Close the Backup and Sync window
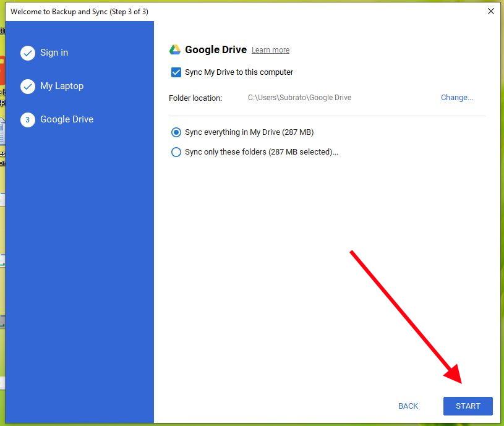This screenshot has width=504, height=426. pyautogui.click(x=491, y=11)
